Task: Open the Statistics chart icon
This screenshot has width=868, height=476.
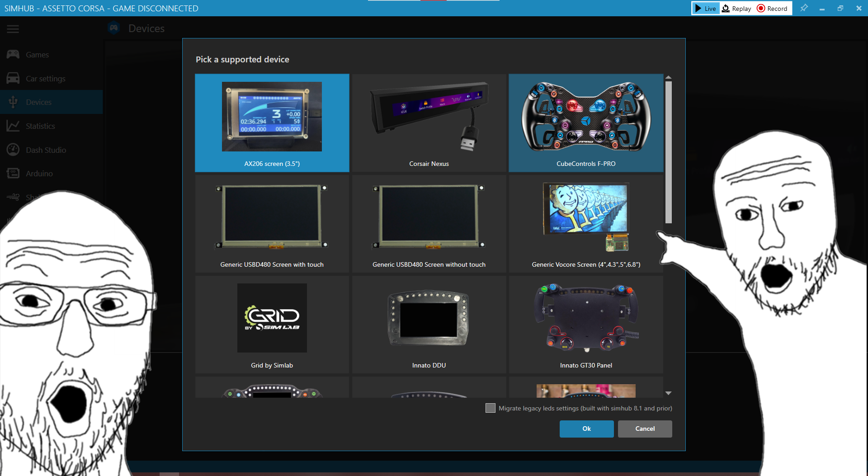Action: (13, 126)
